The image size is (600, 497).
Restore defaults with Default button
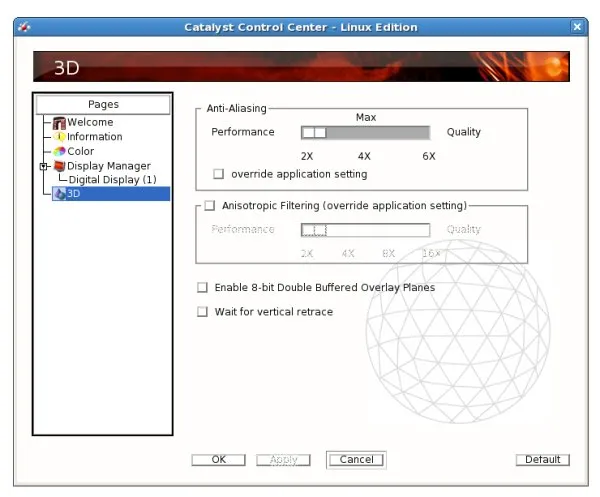click(x=543, y=460)
